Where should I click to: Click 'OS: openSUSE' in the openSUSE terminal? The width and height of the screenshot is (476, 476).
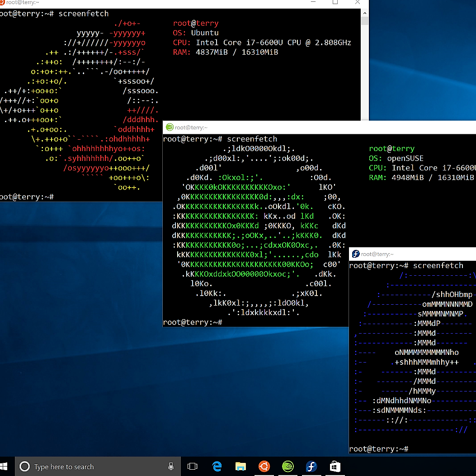pyautogui.click(x=396, y=159)
